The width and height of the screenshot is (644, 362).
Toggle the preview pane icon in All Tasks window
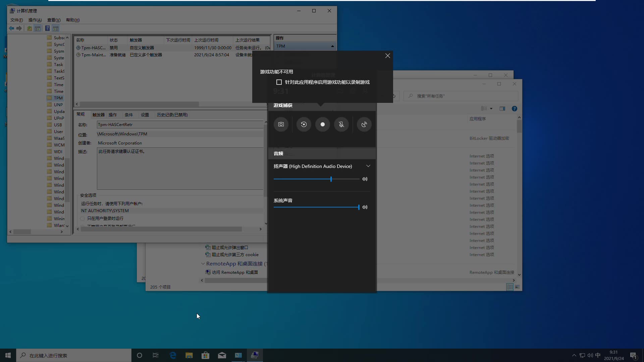pyautogui.click(x=502, y=109)
